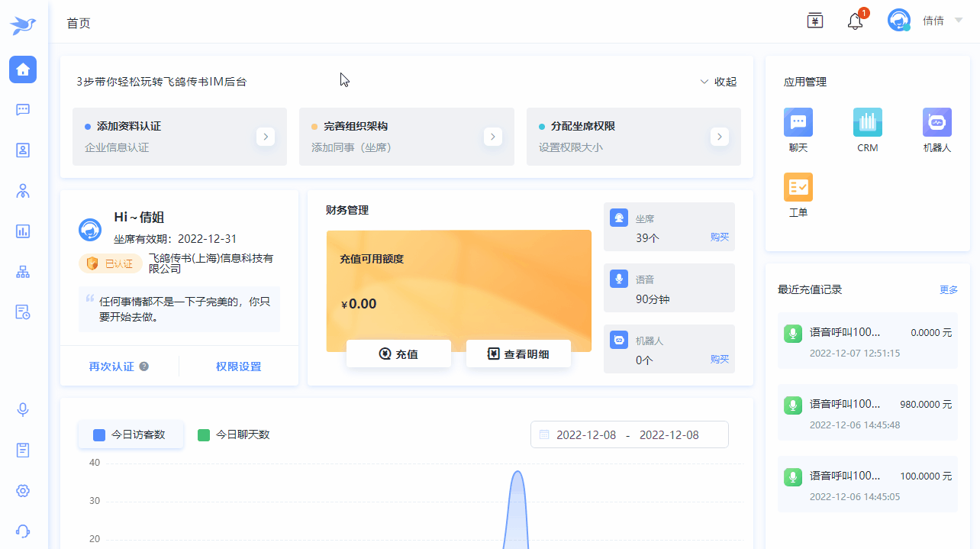This screenshot has height=549, width=980.
Task: Toggle the 今日访客数 chart legend
Action: click(x=131, y=435)
